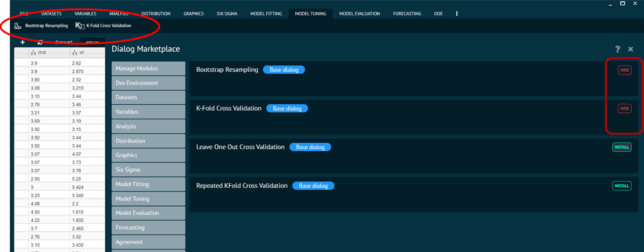Select the cell with value 5.345
644x252 pixels.
tap(87, 196)
